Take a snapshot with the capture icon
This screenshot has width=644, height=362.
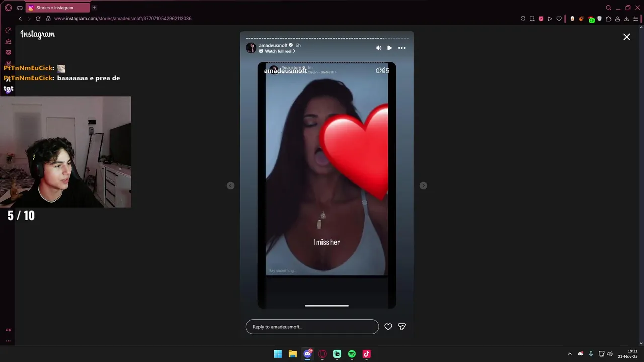[532, 19]
